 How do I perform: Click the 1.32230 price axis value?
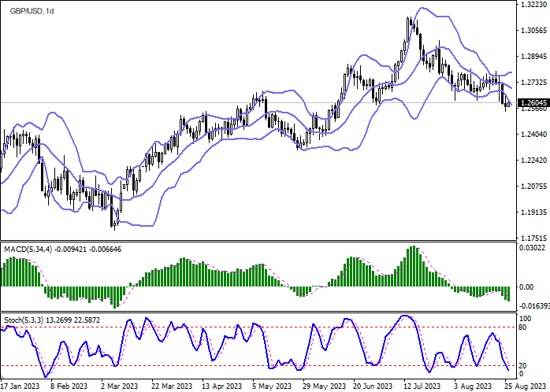tap(533, 5)
